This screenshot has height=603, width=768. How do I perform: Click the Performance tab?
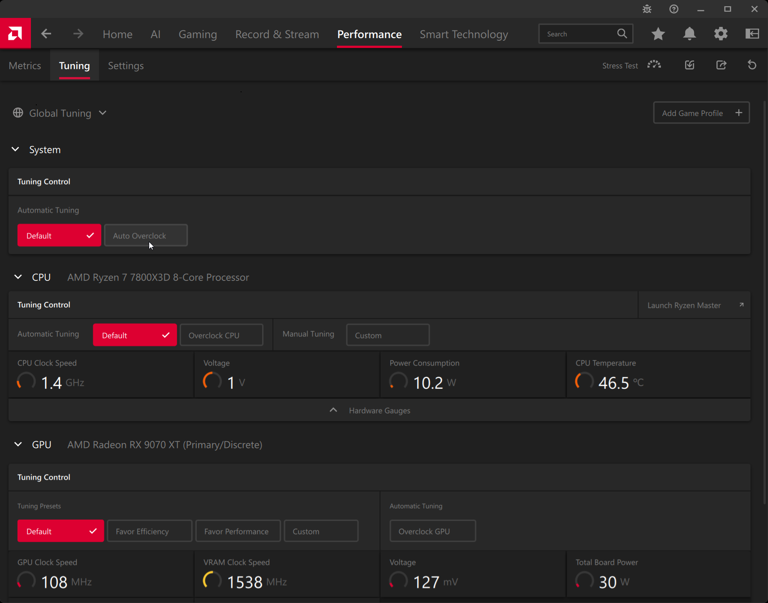(369, 34)
